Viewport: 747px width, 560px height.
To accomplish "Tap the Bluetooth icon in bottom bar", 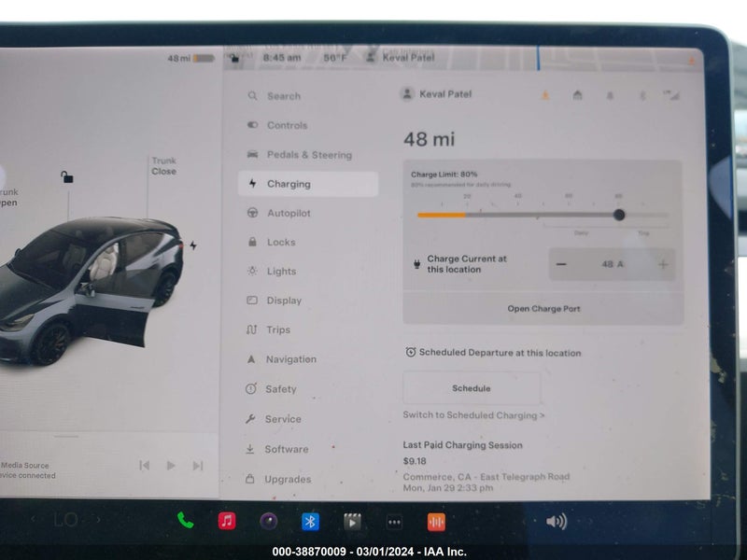I will [x=310, y=522].
